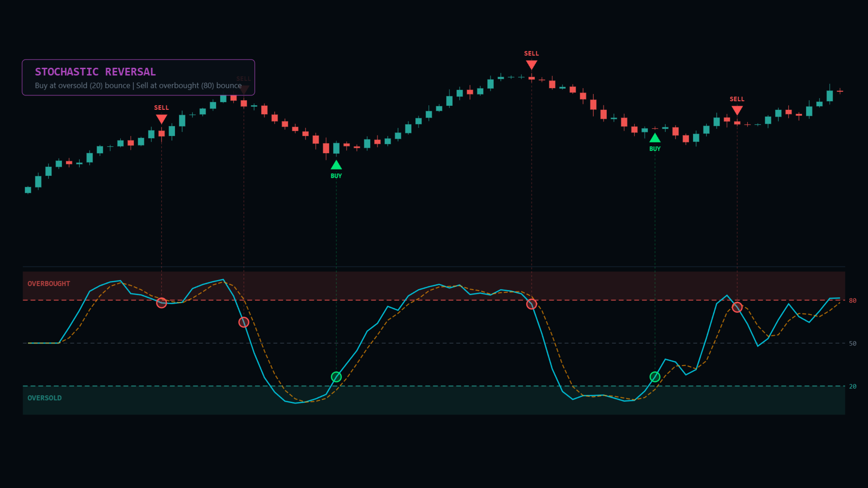The height and width of the screenshot is (488, 868).
Task: Click the first candlestick at the far left
Action: click(x=28, y=190)
